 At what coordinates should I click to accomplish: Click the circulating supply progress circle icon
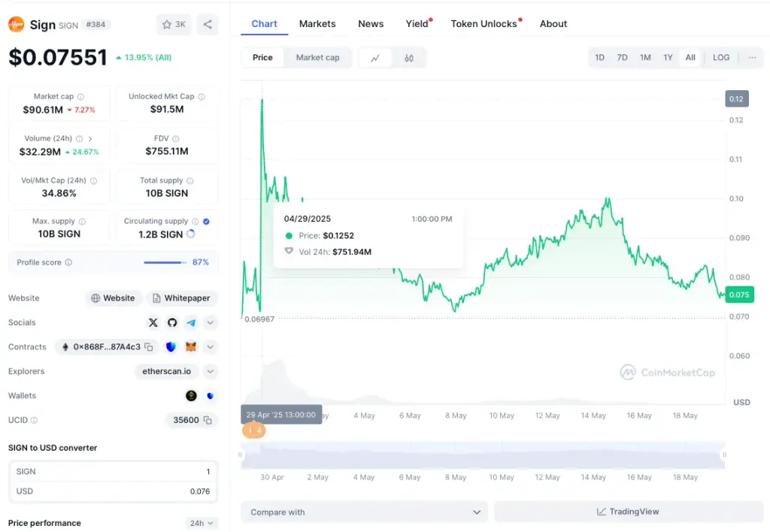pyautogui.click(x=191, y=234)
